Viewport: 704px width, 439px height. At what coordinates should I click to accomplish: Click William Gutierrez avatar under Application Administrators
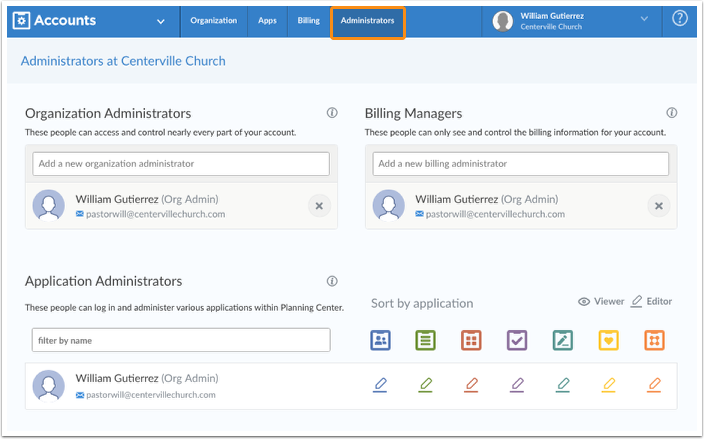48,386
